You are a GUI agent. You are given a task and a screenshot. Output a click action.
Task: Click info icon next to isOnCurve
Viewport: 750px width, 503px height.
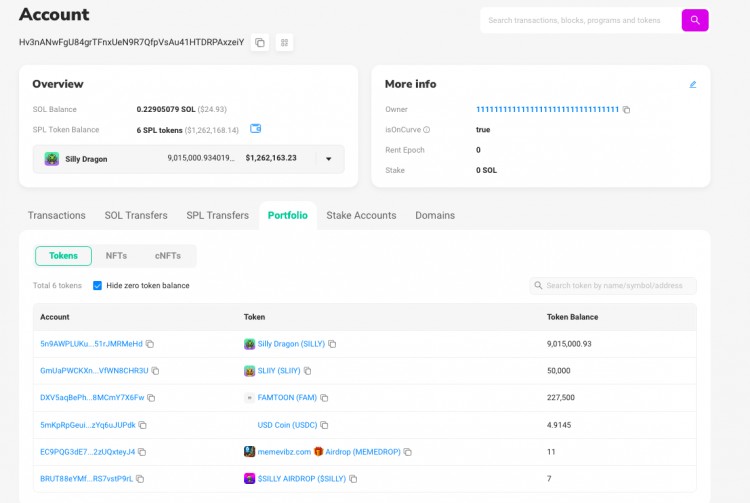[x=427, y=130]
